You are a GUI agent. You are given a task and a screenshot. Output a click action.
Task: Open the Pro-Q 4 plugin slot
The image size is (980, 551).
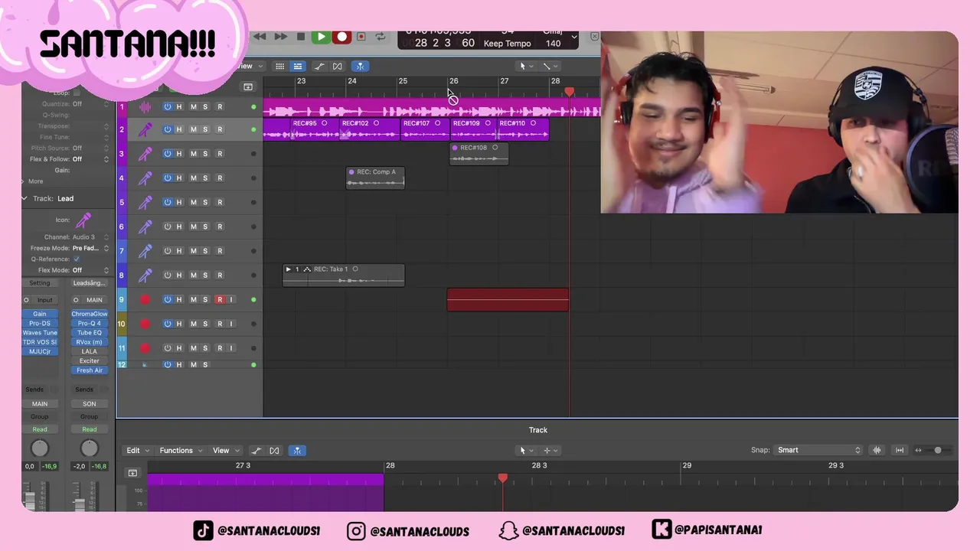pos(90,323)
